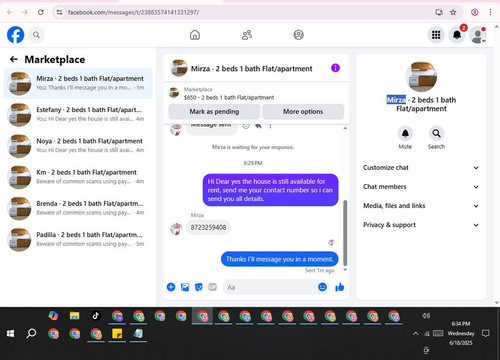Open the Windows Start button
The image size is (500, 360).
pos(10,333)
